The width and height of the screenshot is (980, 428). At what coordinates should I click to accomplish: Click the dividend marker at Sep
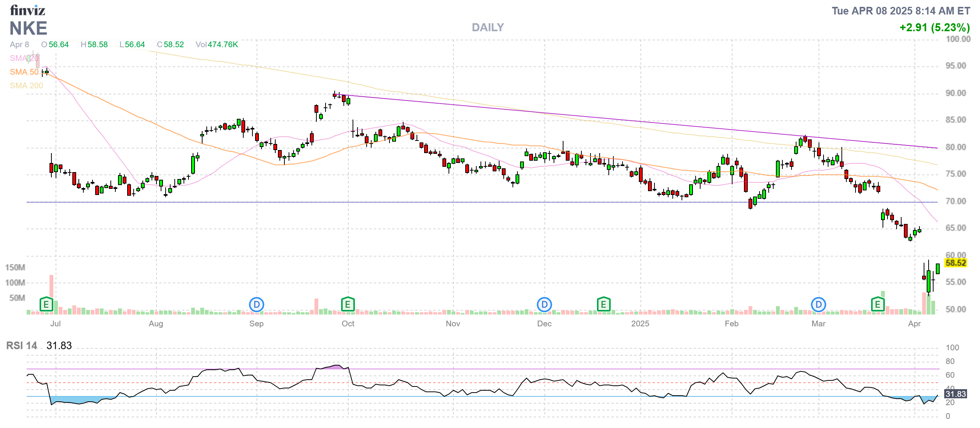click(256, 304)
